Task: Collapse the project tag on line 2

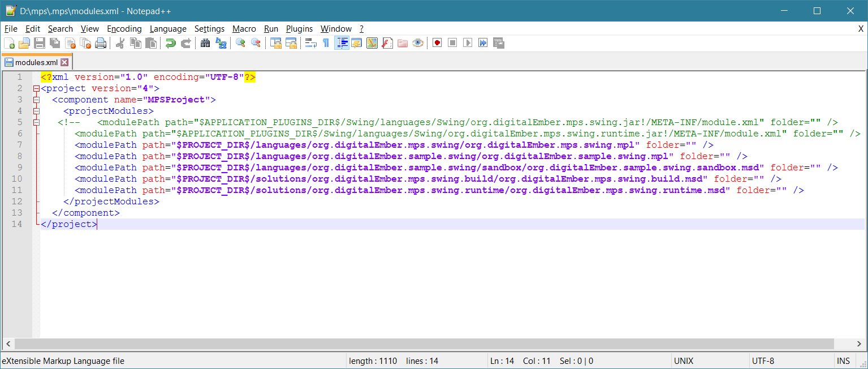Action: click(x=36, y=88)
